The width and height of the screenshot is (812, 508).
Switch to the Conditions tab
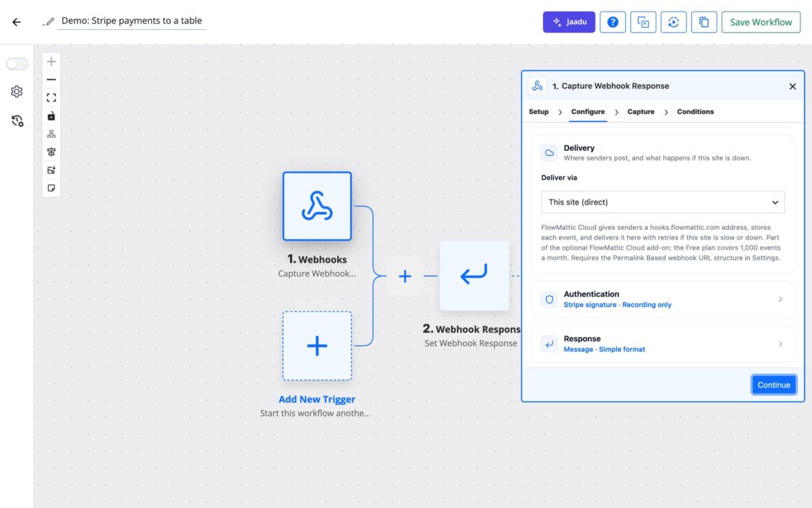[x=695, y=112]
